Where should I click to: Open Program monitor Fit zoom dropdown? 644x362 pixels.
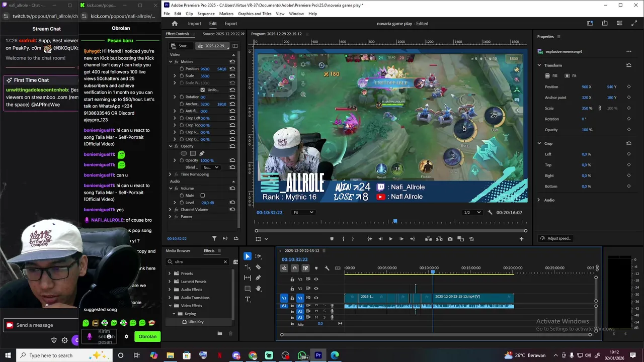coord(303,213)
